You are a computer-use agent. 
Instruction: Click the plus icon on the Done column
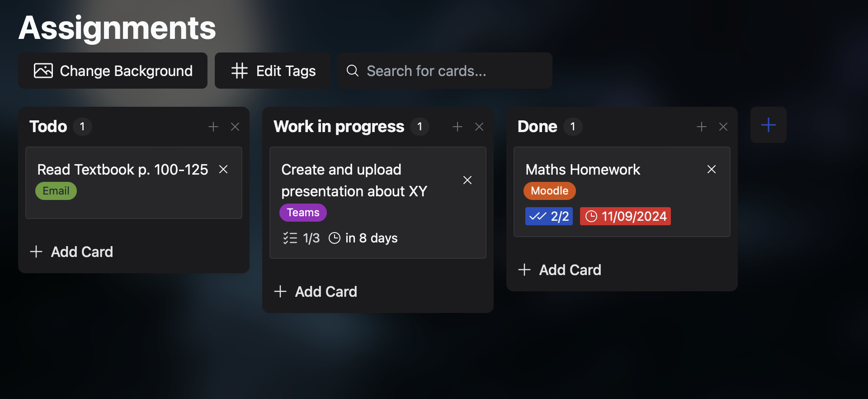click(x=701, y=127)
